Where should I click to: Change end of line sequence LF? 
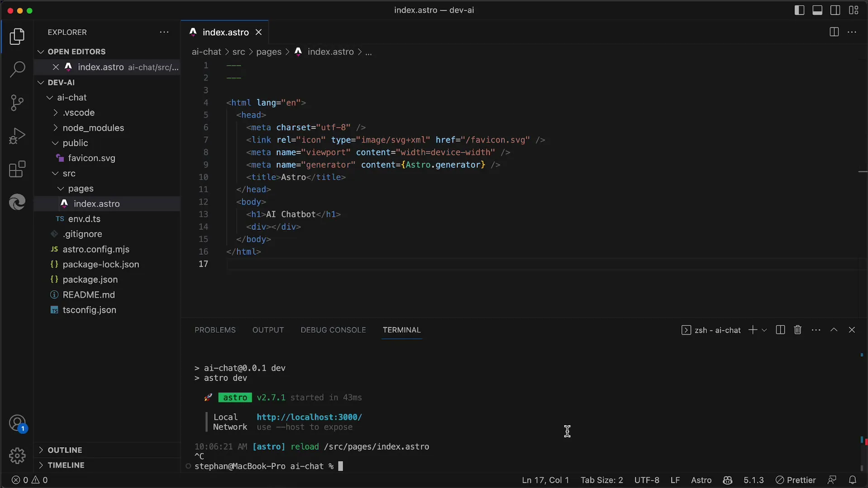[675, 480]
